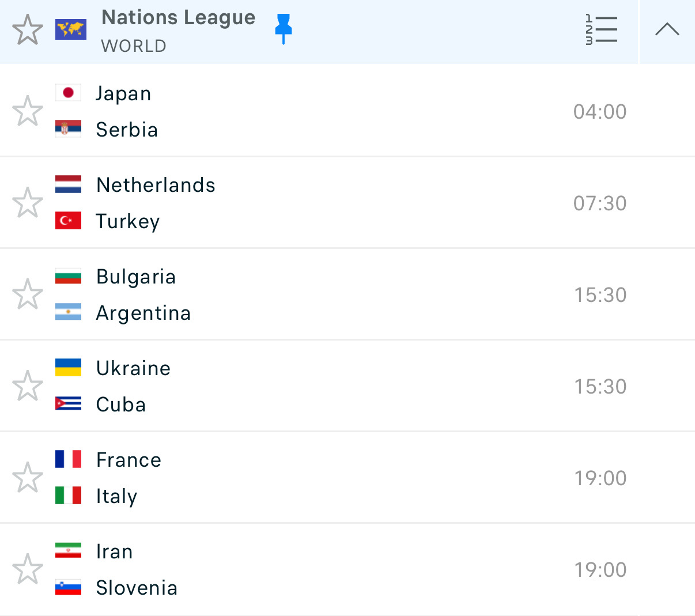This screenshot has height=616, width=695.
Task: Click the Japan flag icon
Action: [68, 93]
